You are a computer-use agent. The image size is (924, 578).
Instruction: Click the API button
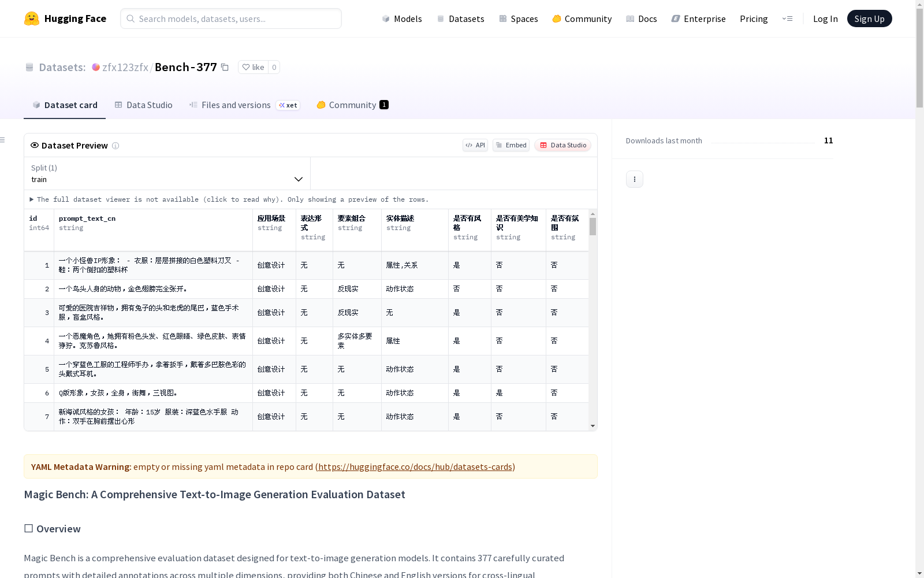pyautogui.click(x=475, y=145)
